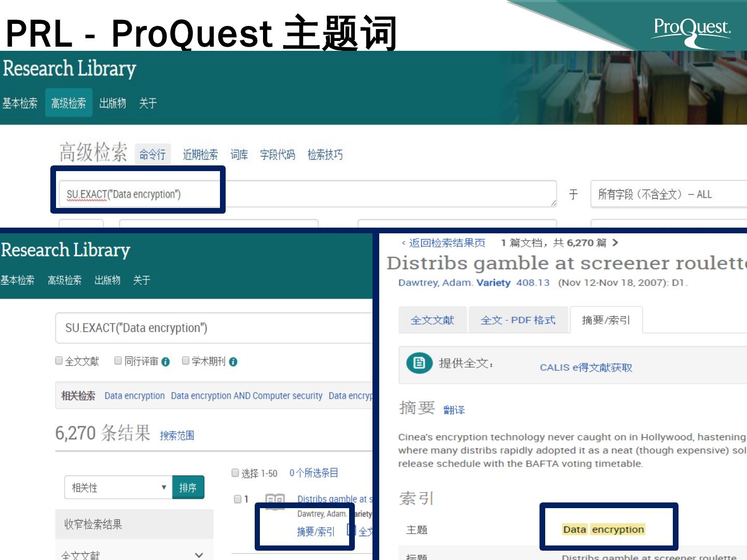Expand the 全文文献 section under 收窄检索结果

[199, 555]
